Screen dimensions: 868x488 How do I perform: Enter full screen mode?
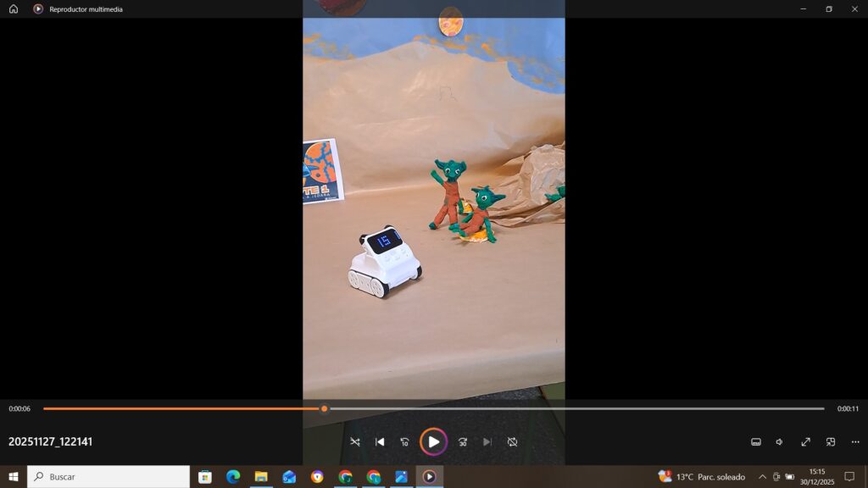(x=805, y=441)
